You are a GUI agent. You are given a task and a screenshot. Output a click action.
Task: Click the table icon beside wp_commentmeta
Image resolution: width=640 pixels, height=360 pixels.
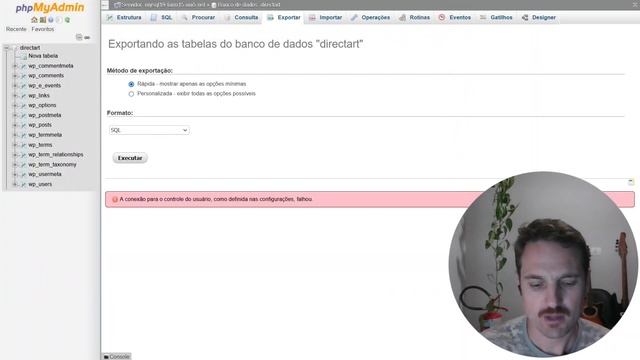[23, 66]
